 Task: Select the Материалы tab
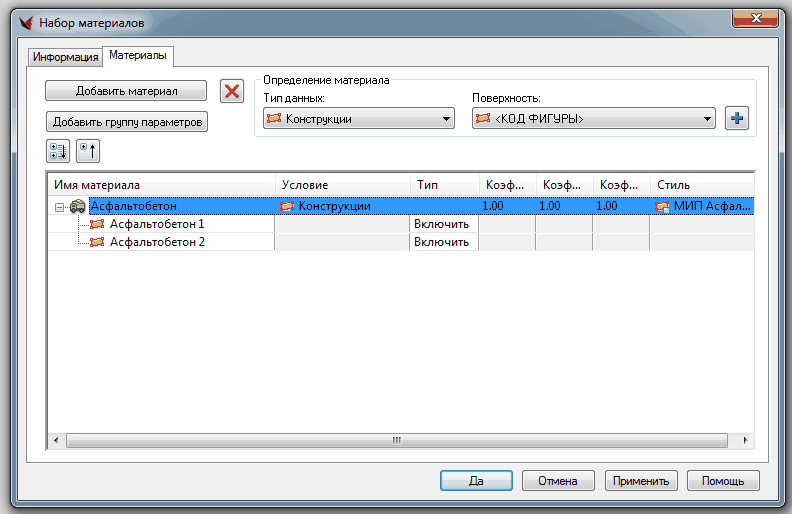pyautogui.click(x=138, y=56)
